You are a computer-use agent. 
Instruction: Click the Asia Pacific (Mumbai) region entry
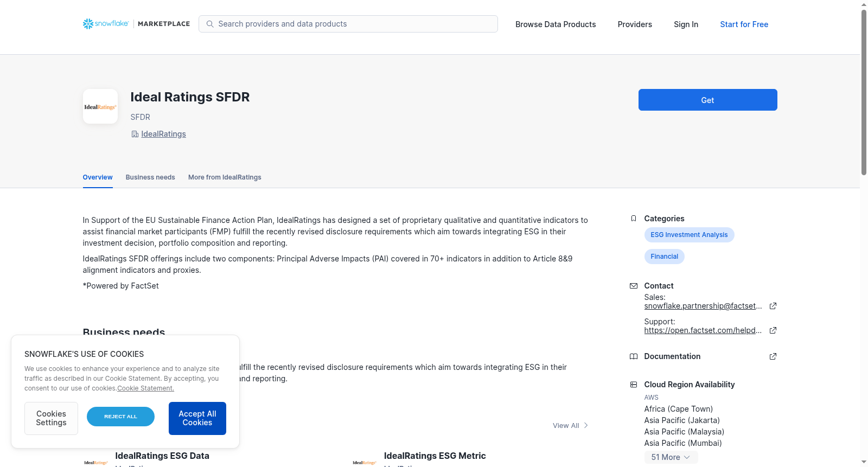point(683,443)
